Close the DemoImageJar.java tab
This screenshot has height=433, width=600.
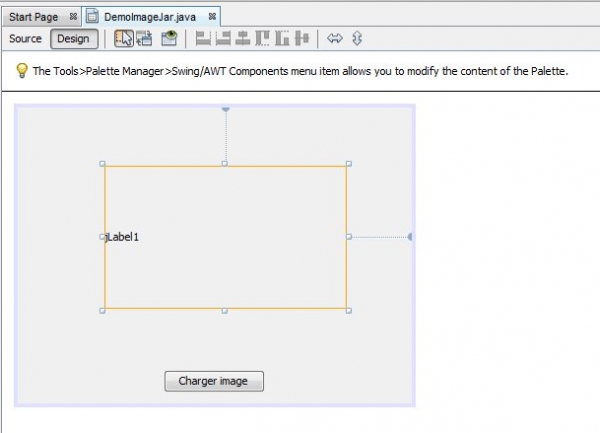(212, 17)
